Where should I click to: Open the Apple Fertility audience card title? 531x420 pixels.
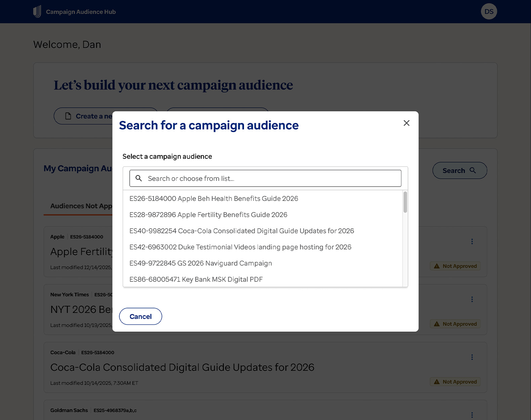81,252
